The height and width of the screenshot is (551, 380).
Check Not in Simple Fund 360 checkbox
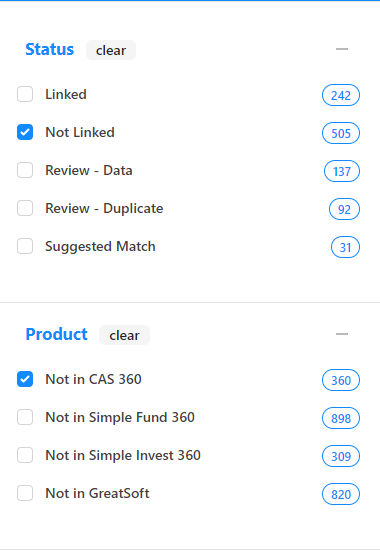(25, 417)
